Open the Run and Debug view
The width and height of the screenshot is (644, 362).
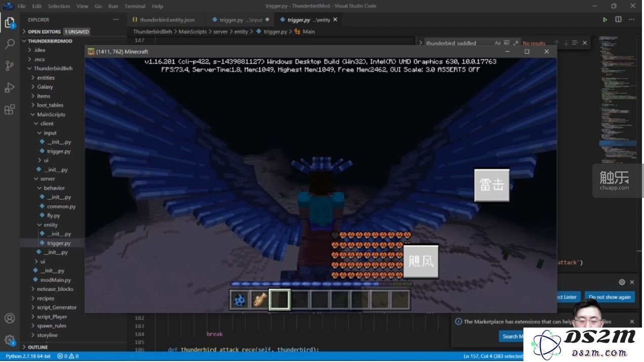10,88
